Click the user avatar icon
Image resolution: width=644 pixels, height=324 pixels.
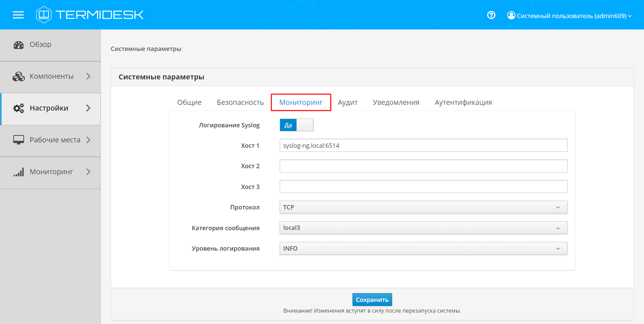coord(511,15)
